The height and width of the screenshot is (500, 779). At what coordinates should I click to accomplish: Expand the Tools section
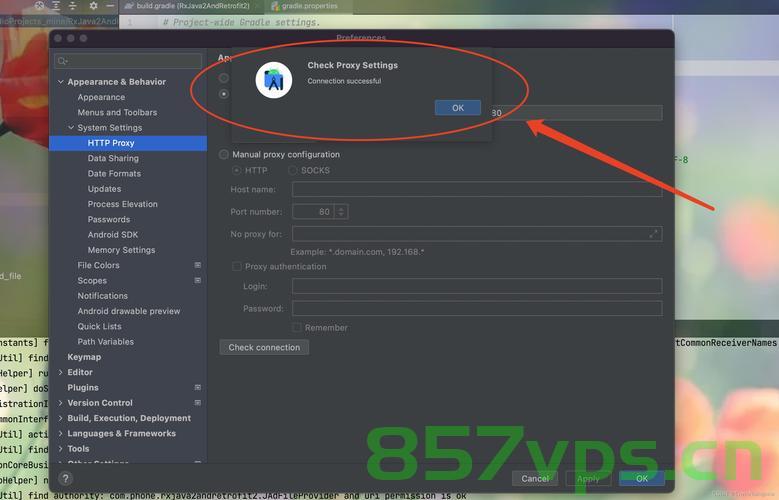(61, 449)
